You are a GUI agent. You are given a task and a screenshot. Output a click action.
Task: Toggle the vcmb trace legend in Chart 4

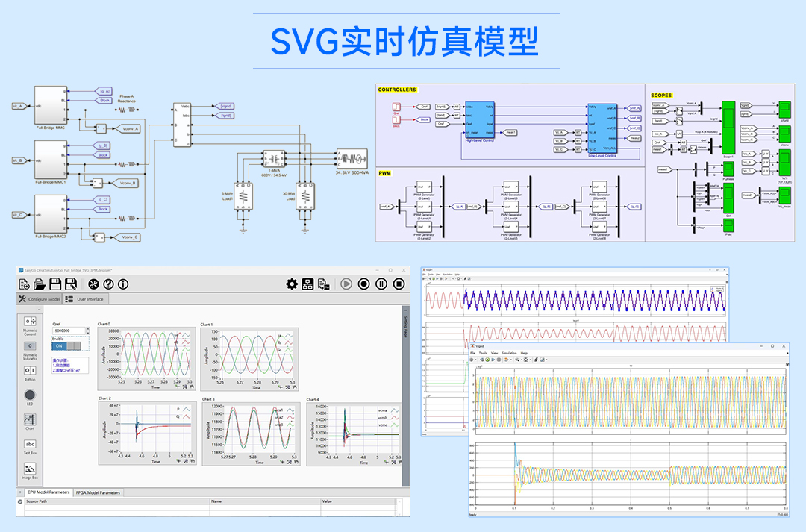(389, 418)
